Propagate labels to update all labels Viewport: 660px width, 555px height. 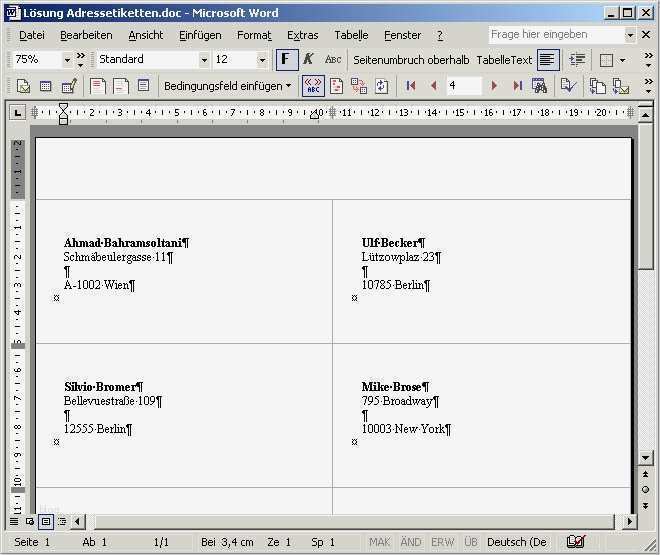coord(381,86)
